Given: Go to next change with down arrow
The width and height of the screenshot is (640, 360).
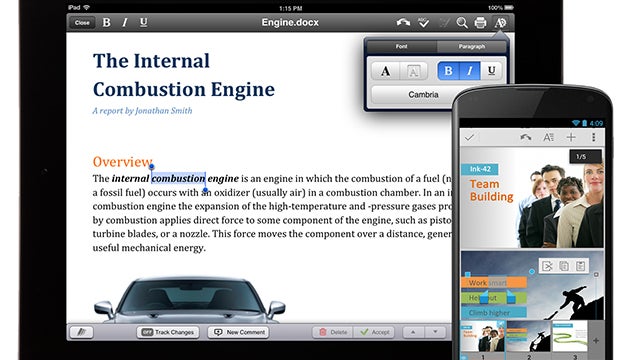Looking at the screenshot, I should pos(435,332).
